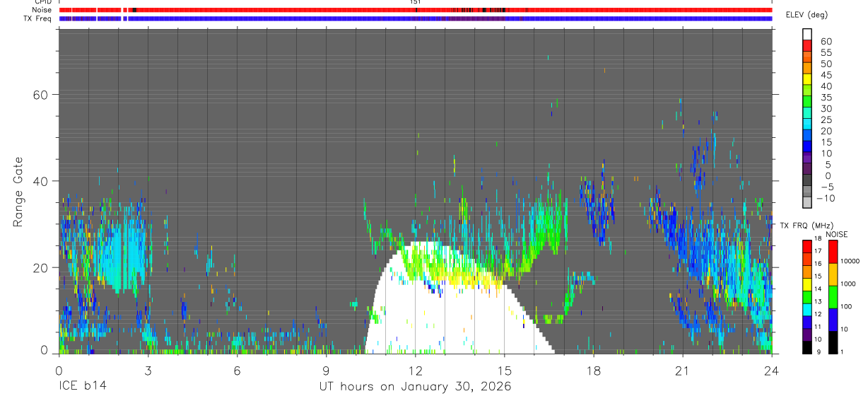Screen dimensions: 868x401
Task: Click the '21' tick label on the time axis
Action: pos(683,370)
